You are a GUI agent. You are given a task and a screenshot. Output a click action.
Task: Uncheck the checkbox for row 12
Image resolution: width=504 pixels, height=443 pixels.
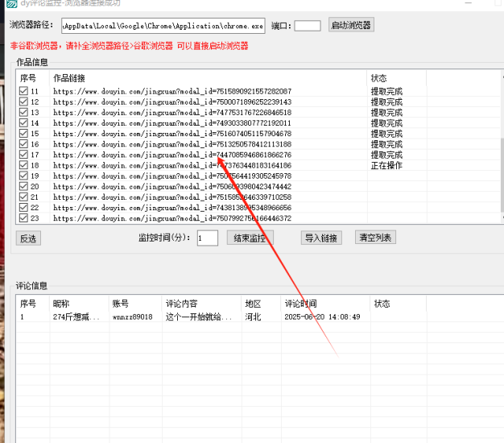click(x=23, y=101)
